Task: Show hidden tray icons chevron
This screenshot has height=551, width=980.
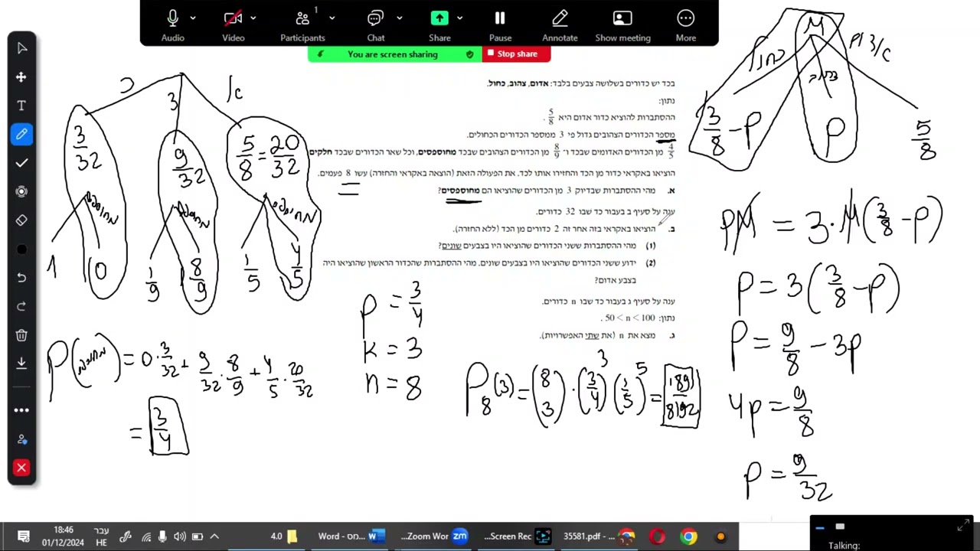Action: click(x=214, y=536)
